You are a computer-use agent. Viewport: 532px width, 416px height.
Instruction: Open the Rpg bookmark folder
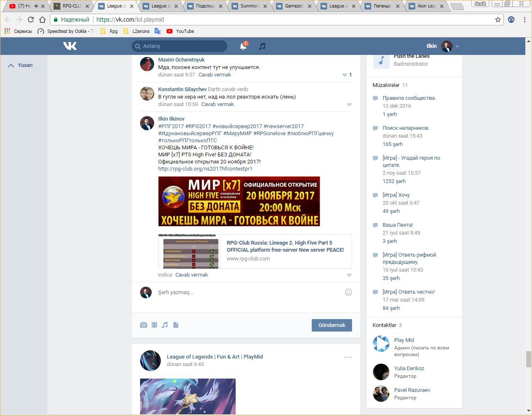pyautogui.click(x=109, y=31)
